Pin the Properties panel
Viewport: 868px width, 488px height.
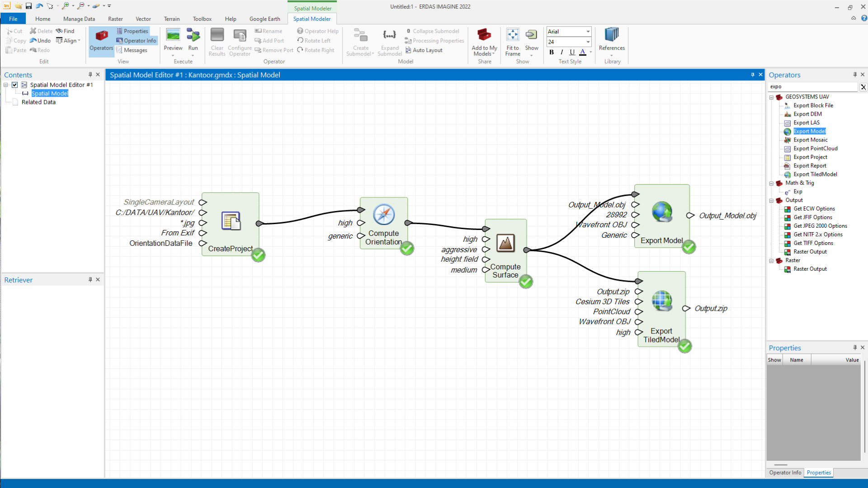coord(855,347)
